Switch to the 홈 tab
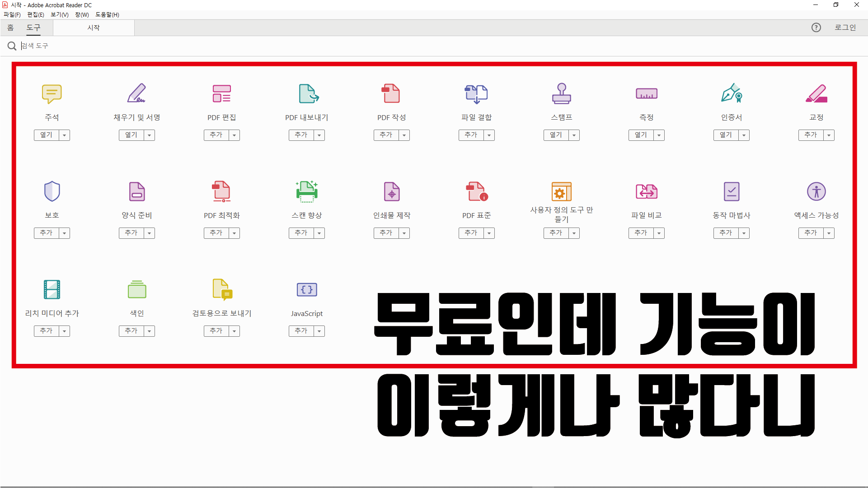 [x=10, y=28]
